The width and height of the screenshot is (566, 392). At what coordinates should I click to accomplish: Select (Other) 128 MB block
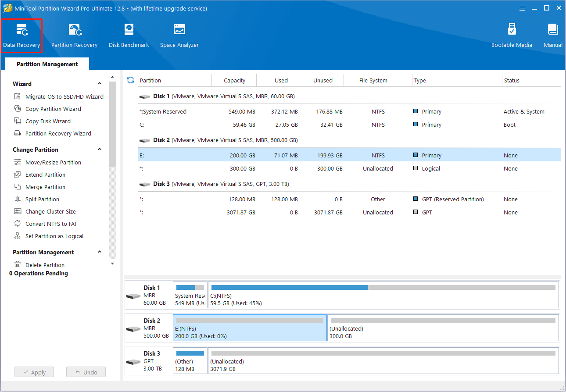click(x=190, y=361)
